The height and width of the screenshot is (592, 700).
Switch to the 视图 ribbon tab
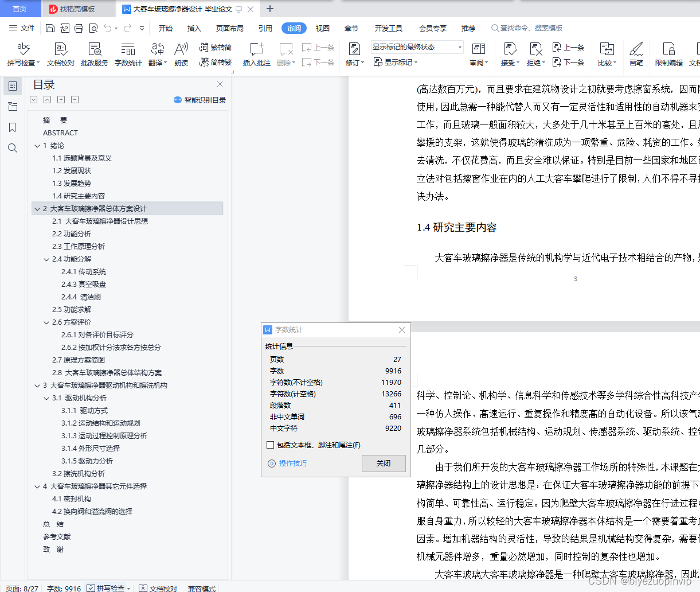coord(323,28)
